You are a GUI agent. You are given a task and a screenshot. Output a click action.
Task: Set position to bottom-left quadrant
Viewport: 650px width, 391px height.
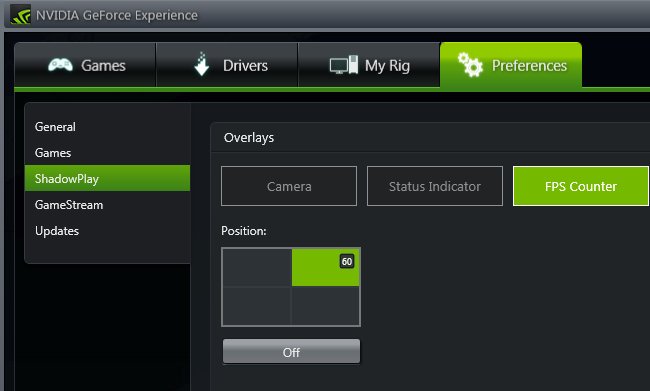tap(257, 306)
